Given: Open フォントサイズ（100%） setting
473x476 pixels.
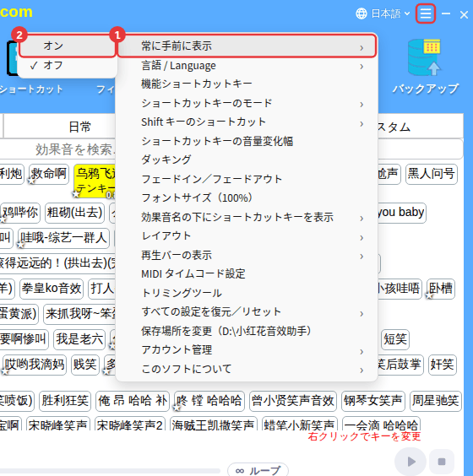Looking at the screenshot, I should pyautogui.click(x=247, y=198).
